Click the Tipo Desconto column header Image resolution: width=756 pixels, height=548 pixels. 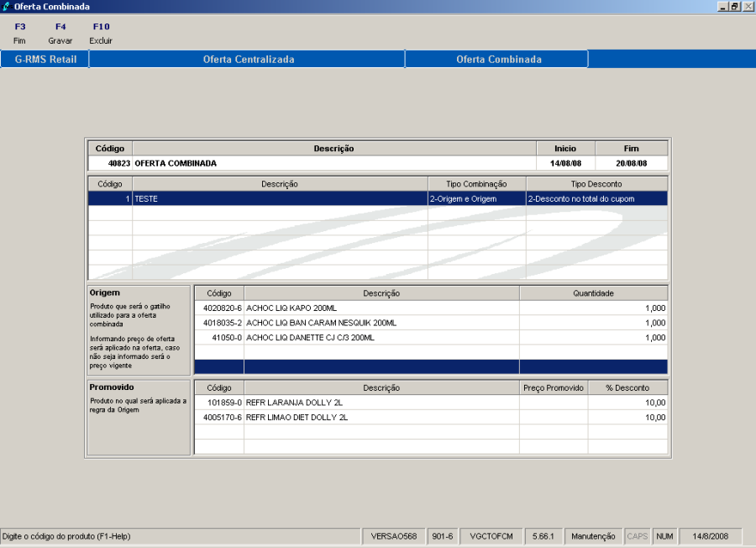(x=597, y=184)
